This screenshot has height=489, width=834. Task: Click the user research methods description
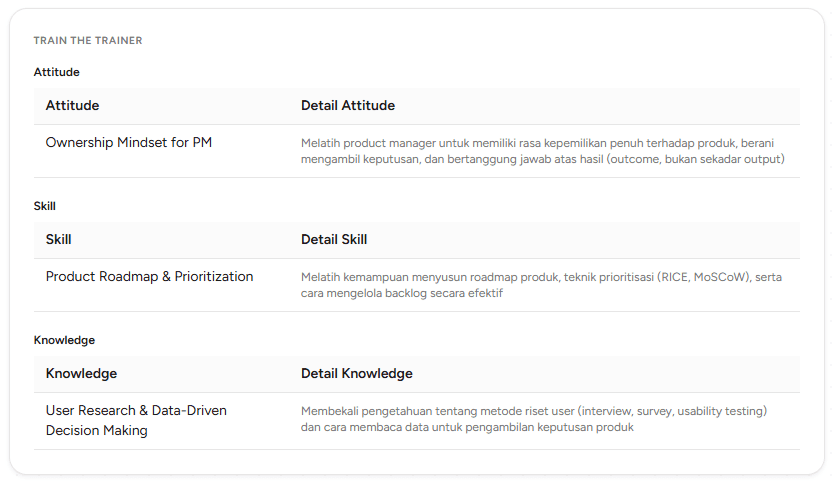(x=534, y=419)
